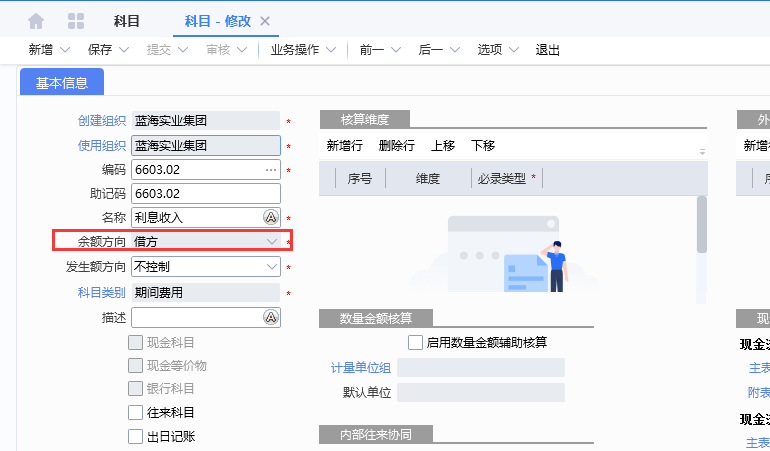Enable 启用数量金额辅助核算 checkbox
The image size is (770, 451).
tap(416, 343)
